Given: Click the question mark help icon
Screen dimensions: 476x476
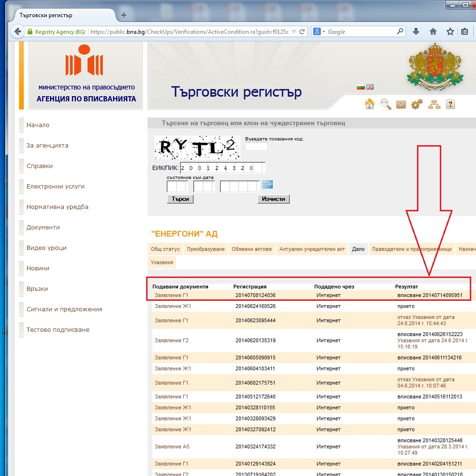Looking at the screenshot, I should click(x=450, y=104).
